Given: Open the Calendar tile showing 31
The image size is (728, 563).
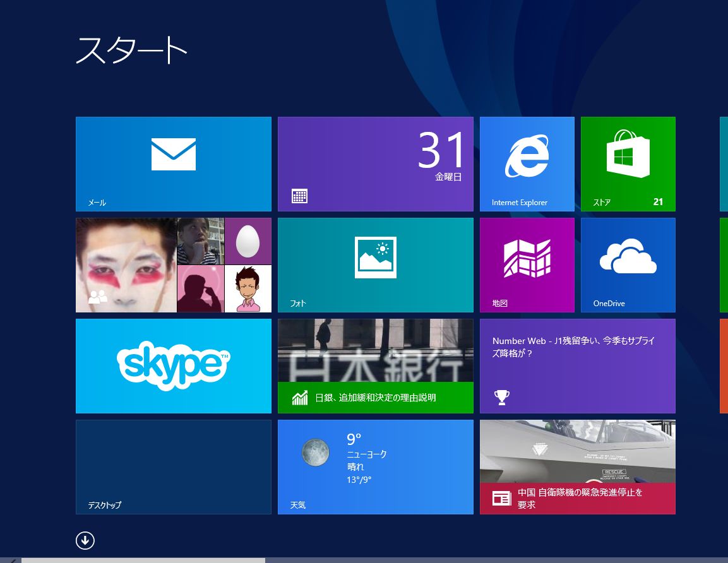Looking at the screenshot, I should click(375, 164).
